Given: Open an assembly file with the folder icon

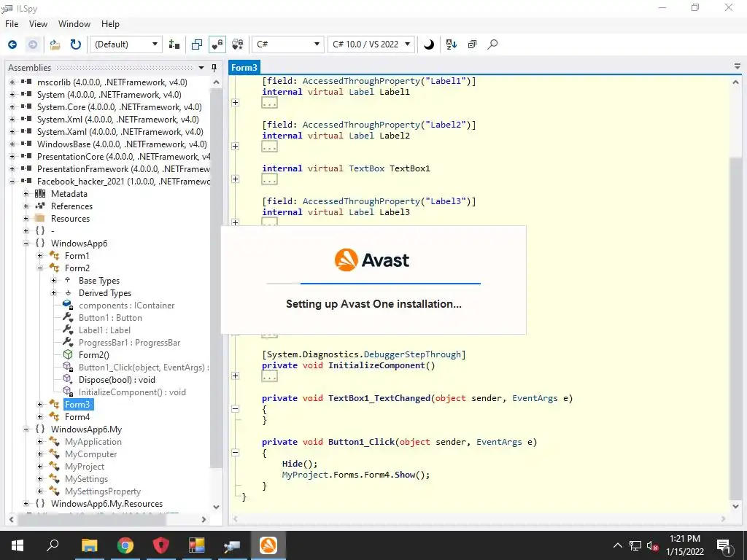Looking at the screenshot, I should pos(55,44).
